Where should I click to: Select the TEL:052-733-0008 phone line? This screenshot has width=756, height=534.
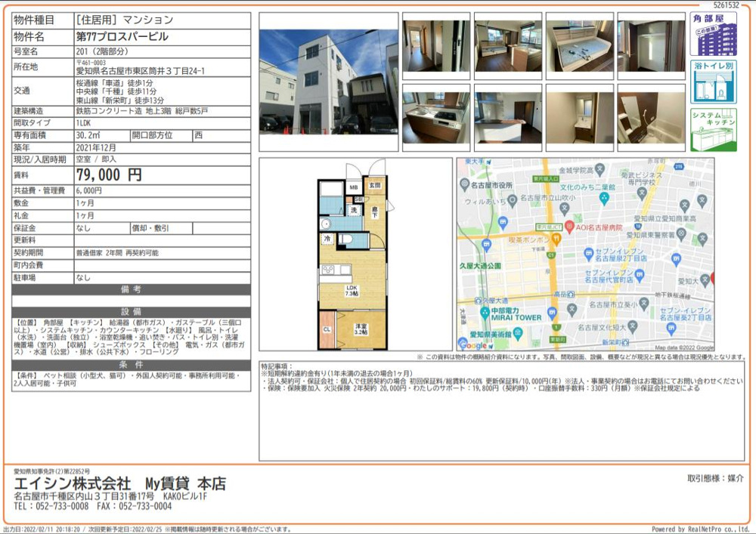coord(51,506)
